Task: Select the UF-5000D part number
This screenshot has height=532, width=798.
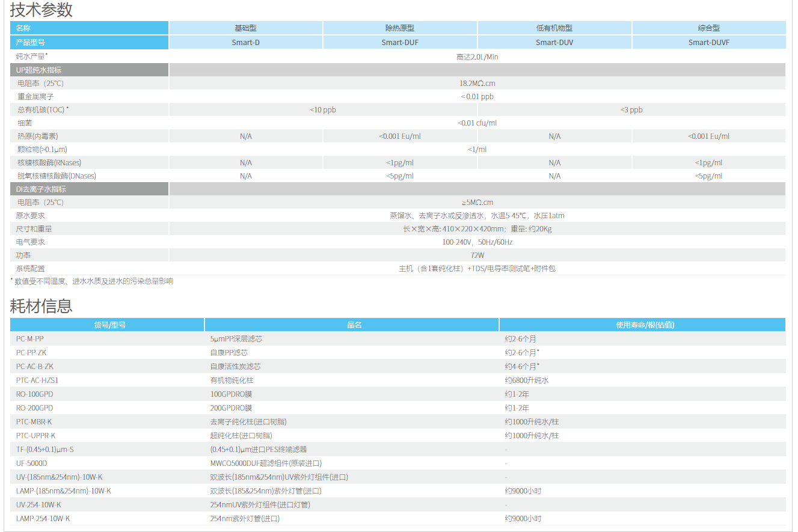Action: coord(32,463)
